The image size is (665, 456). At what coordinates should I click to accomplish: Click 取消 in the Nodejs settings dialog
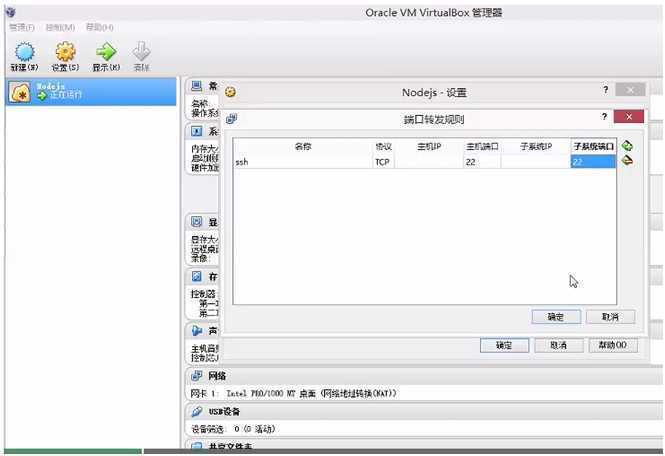point(559,345)
